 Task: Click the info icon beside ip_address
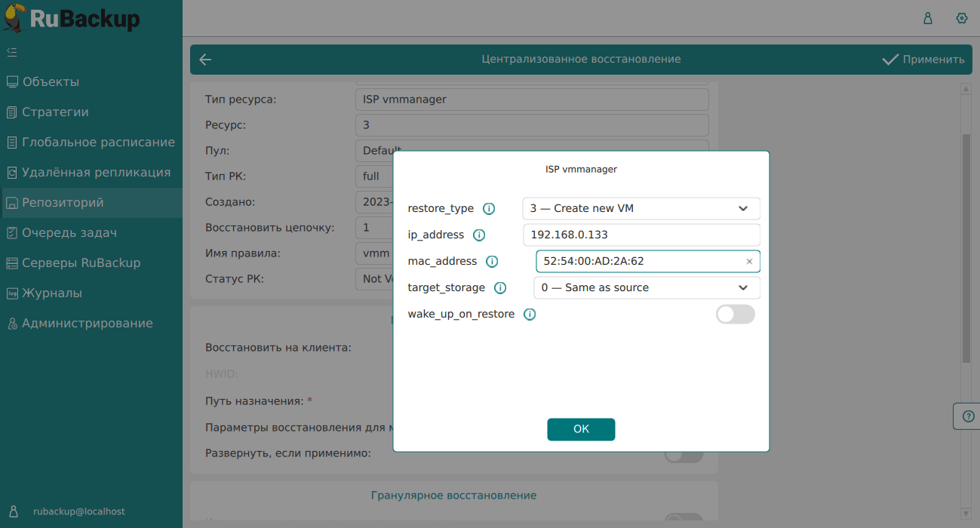pos(479,235)
